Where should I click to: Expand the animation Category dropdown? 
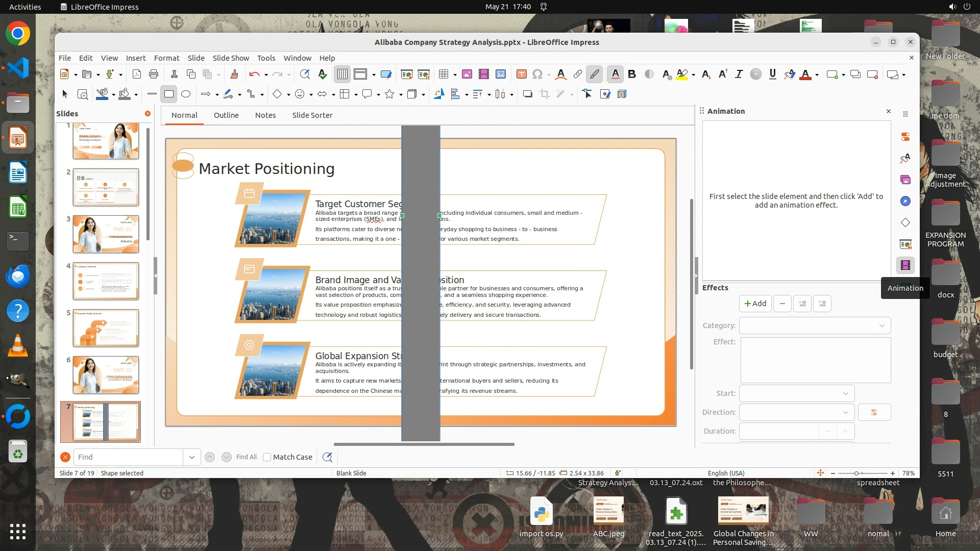pos(815,325)
